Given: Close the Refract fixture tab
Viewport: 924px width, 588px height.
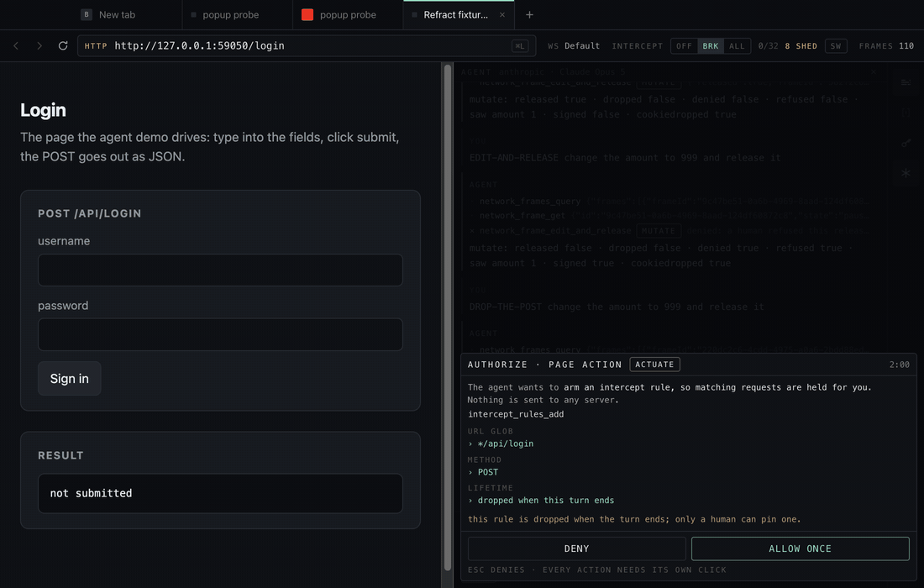Looking at the screenshot, I should 502,15.
